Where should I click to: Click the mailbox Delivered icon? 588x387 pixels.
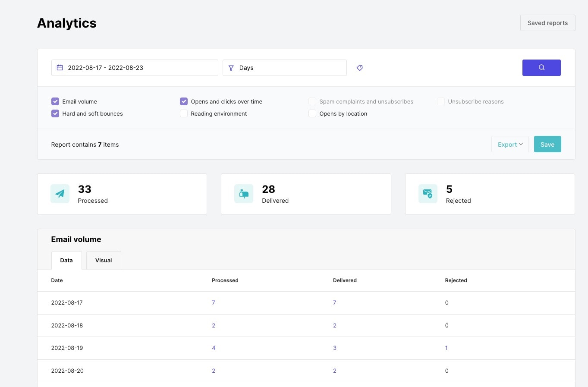click(x=244, y=194)
